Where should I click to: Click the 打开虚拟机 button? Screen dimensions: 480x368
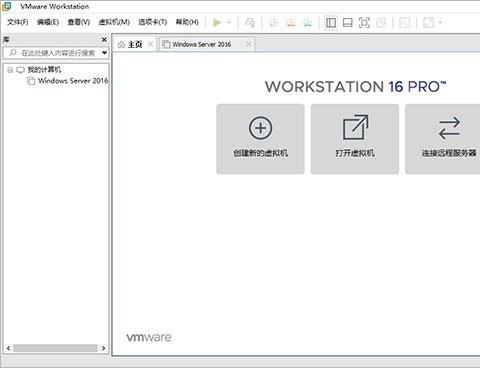[x=355, y=139]
